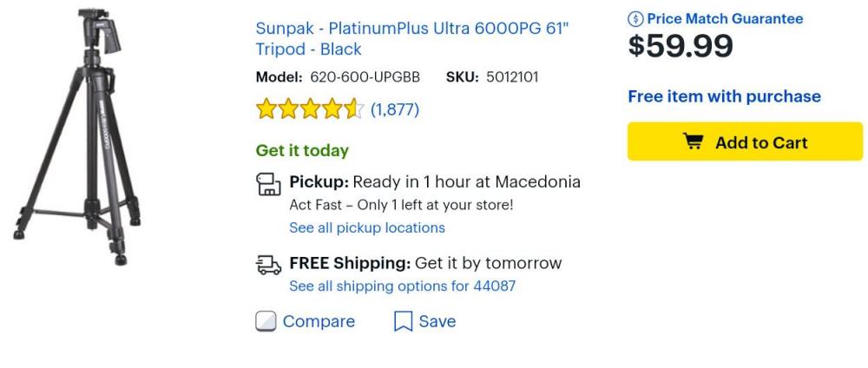Click the store pickup icon

267,185
